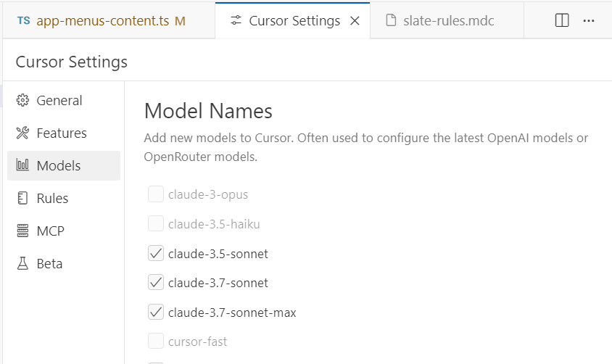Select the Models settings section
The width and height of the screenshot is (612, 364).
tap(64, 166)
